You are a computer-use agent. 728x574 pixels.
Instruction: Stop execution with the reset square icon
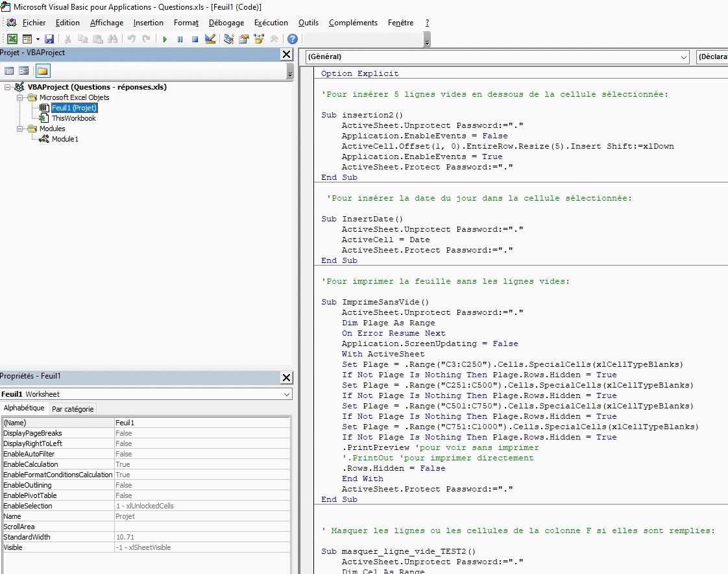click(195, 39)
